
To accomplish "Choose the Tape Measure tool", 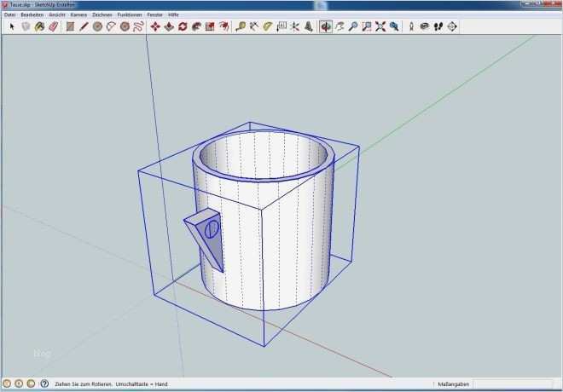I will pos(241,26).
